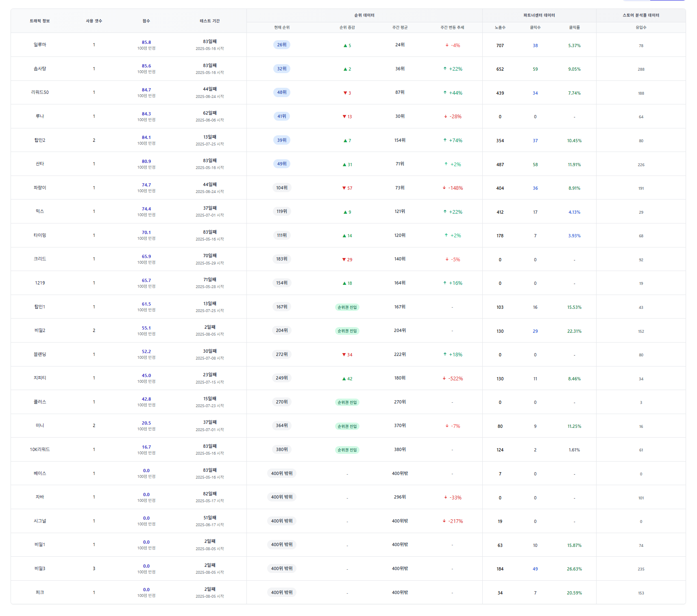
Task: Click the 점수 column header
Action: point(146,21)
